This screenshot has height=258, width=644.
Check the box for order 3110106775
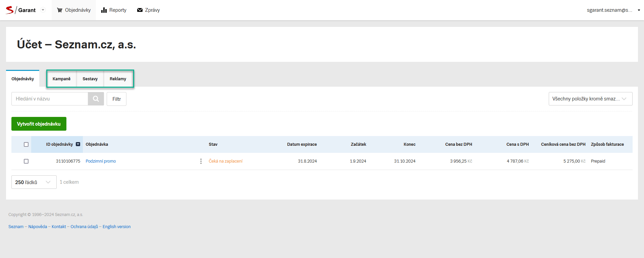pos(26,161)
